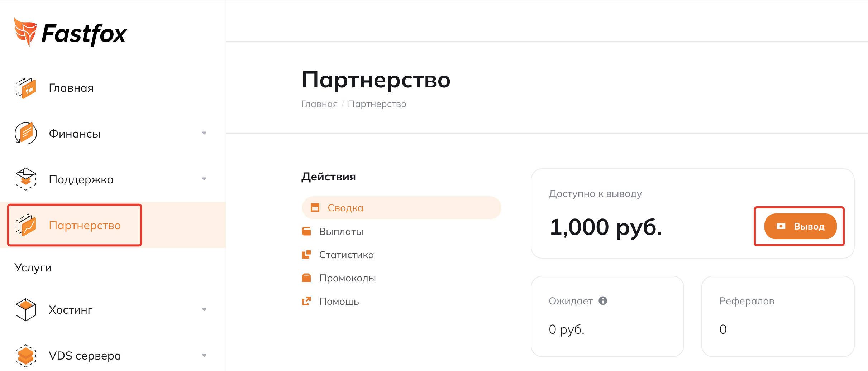Expand the VDS сервера dropdown arrow
This screenshot has width=868, height=371.
coord(204,356)
